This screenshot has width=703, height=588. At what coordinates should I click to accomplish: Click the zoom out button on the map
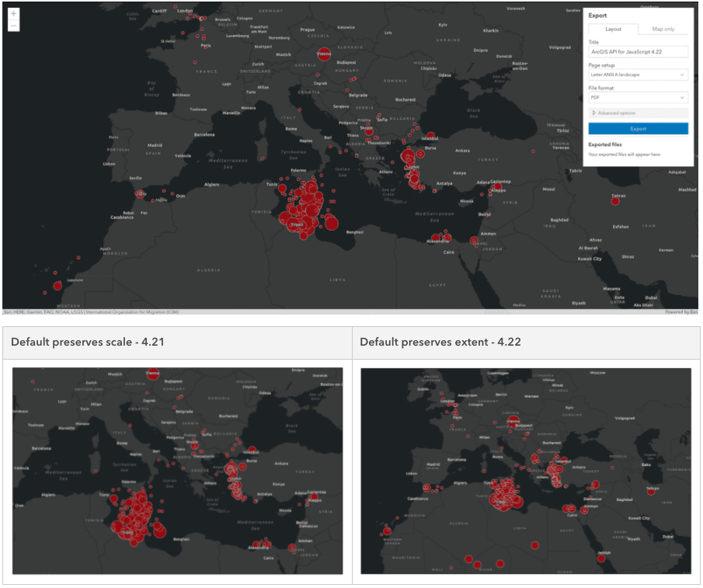(x=14, y=26)
